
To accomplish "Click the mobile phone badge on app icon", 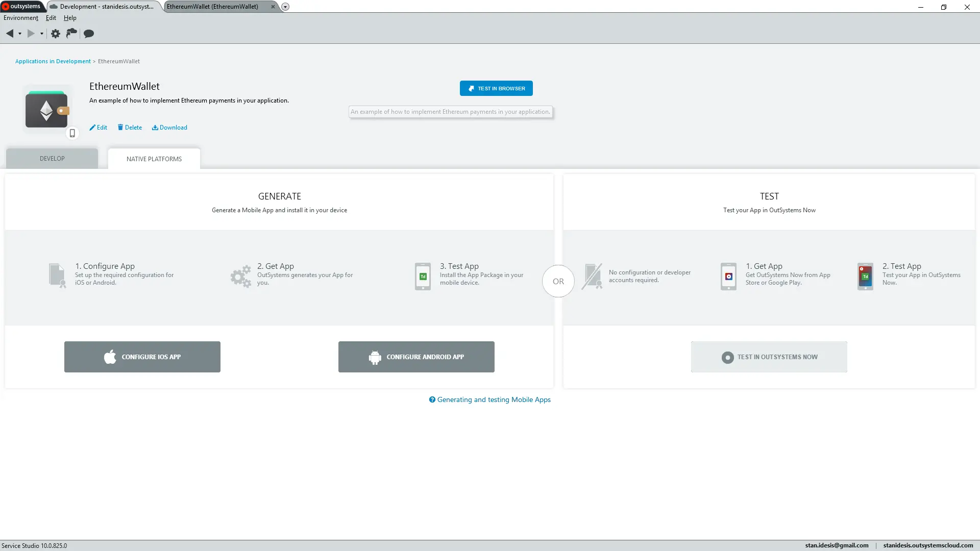I will click(x=72, y=133).
